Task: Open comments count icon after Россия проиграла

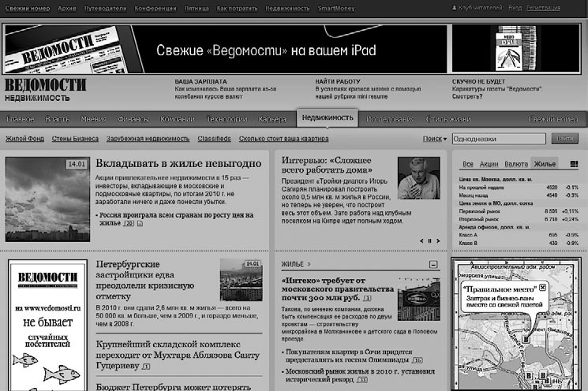Action: tap(129, 224)
